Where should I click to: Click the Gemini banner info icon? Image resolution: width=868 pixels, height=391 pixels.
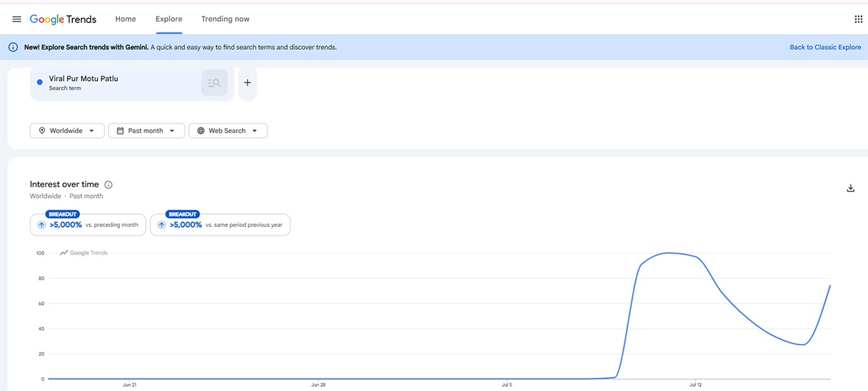(13, 47)
